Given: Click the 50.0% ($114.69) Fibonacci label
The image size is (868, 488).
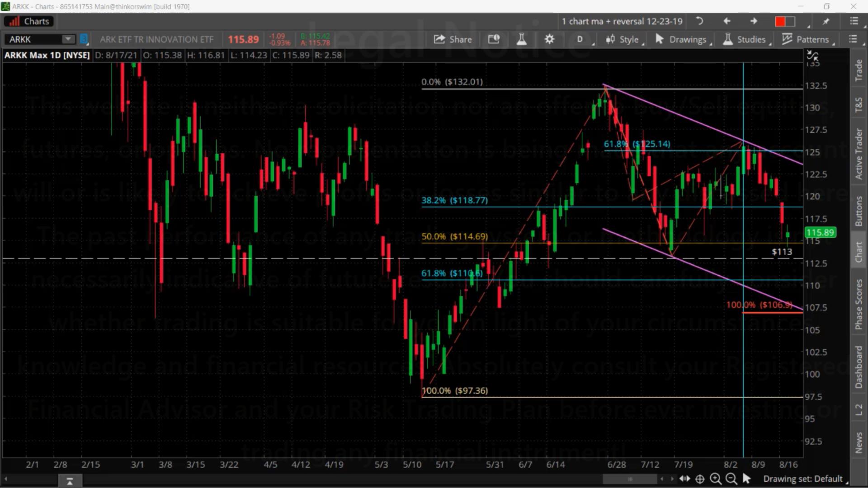Looking at the screenshot, I should tap(454, 236).
